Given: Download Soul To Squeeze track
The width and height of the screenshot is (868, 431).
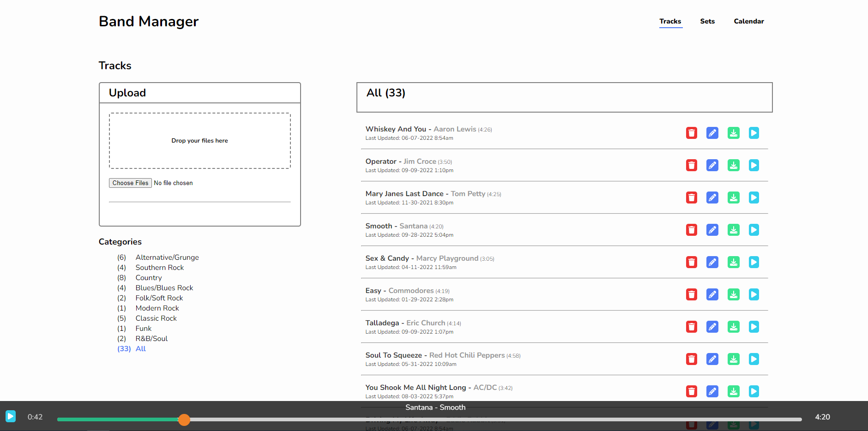Looking at the screenshot, I should coord(734,359).
